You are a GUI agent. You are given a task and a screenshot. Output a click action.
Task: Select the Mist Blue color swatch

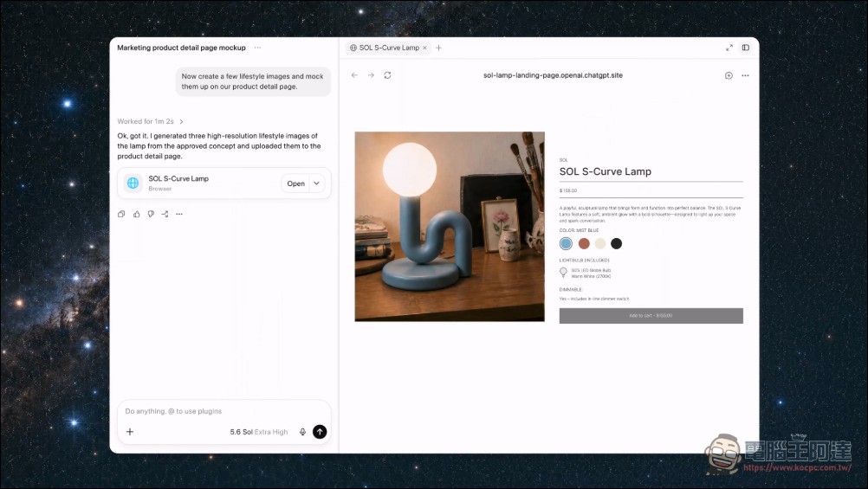566,243
